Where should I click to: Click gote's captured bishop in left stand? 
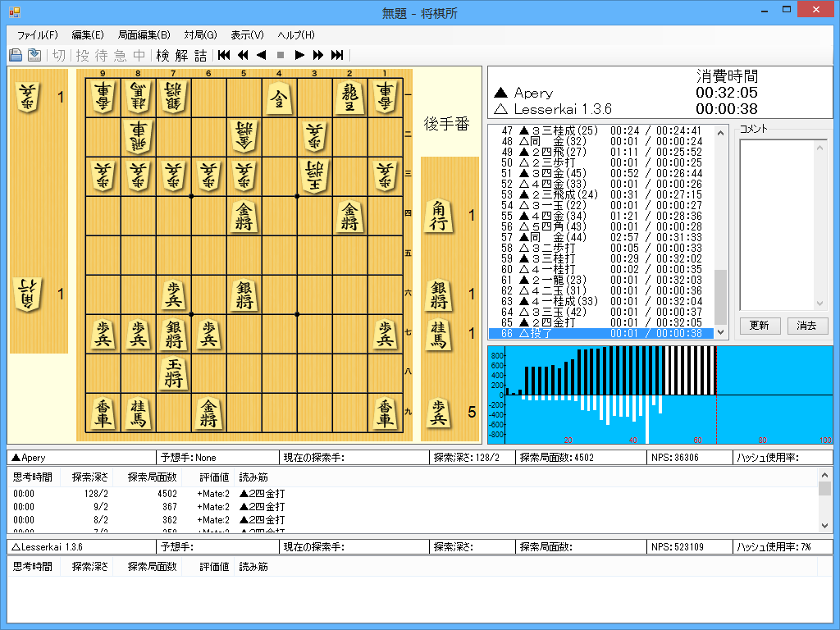click(28, 294)
